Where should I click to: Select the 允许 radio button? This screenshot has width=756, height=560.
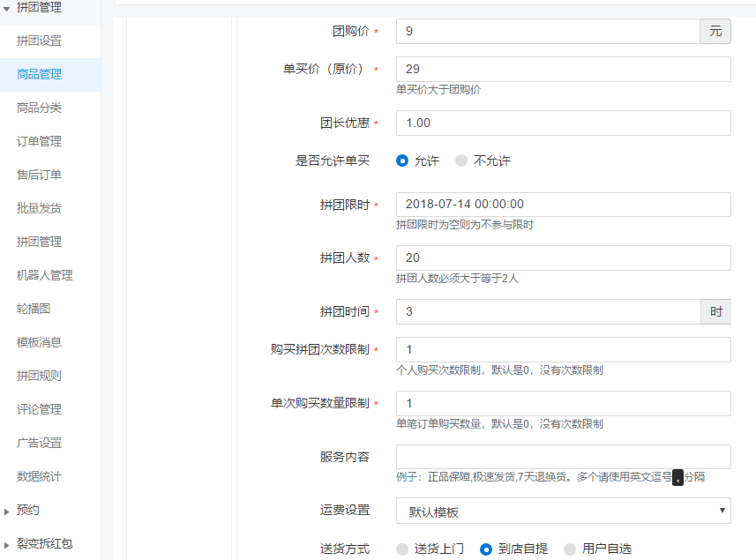402,161
